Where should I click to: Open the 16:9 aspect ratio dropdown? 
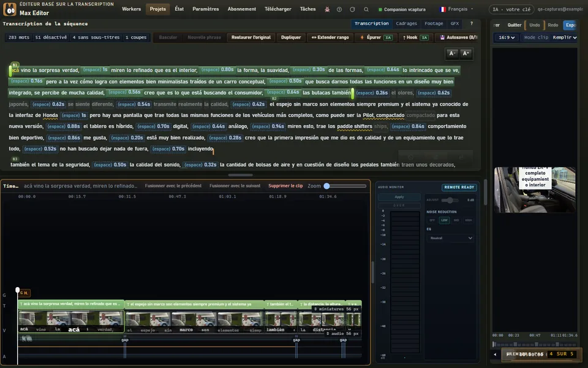coord(507,37)
